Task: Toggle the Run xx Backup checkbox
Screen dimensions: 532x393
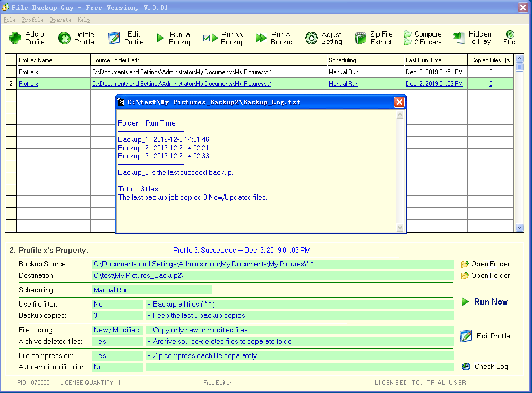Action: (x=207, y=38)
